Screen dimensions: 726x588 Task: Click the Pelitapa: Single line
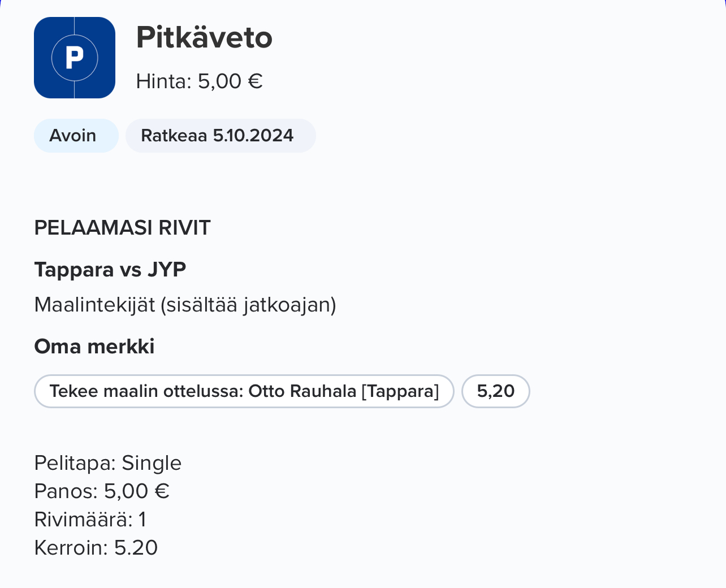[108, 463]
